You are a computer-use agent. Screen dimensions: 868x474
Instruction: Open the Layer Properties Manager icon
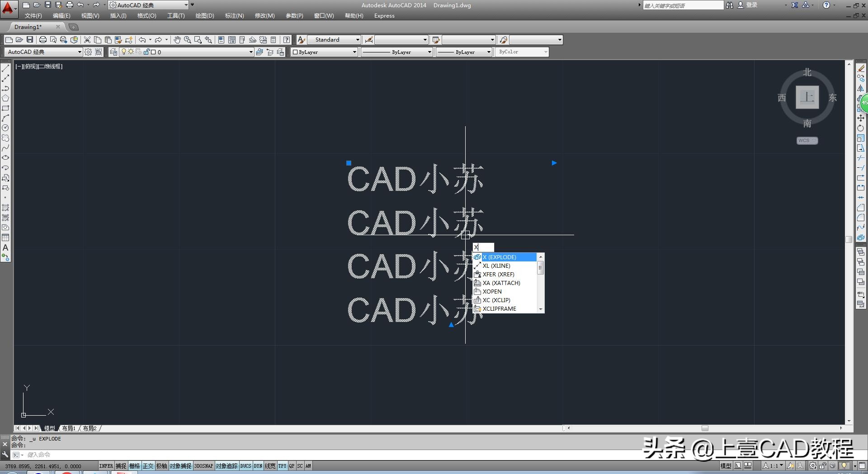(113, 52)
